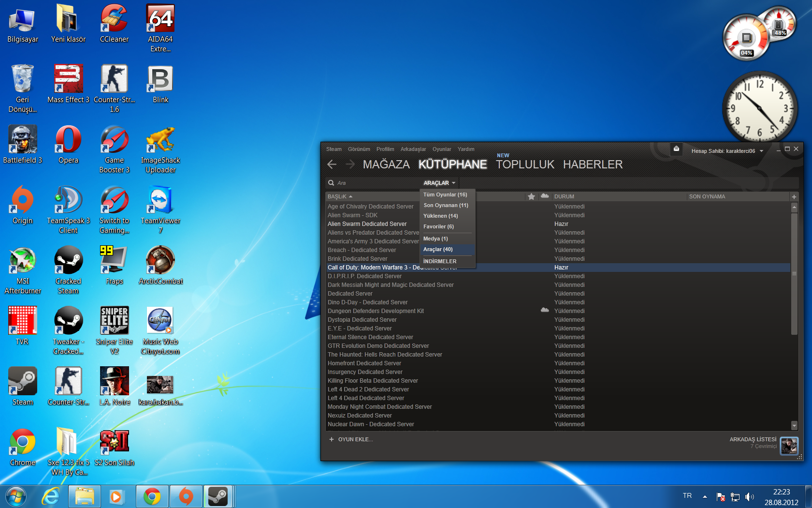Open Windows Start button
Screen dimensions: 812x508
(16, 496)
